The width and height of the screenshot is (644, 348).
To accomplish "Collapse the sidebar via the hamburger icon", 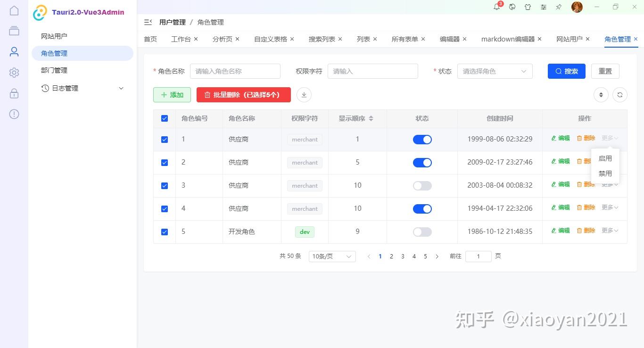I will (x=148, y=22).
